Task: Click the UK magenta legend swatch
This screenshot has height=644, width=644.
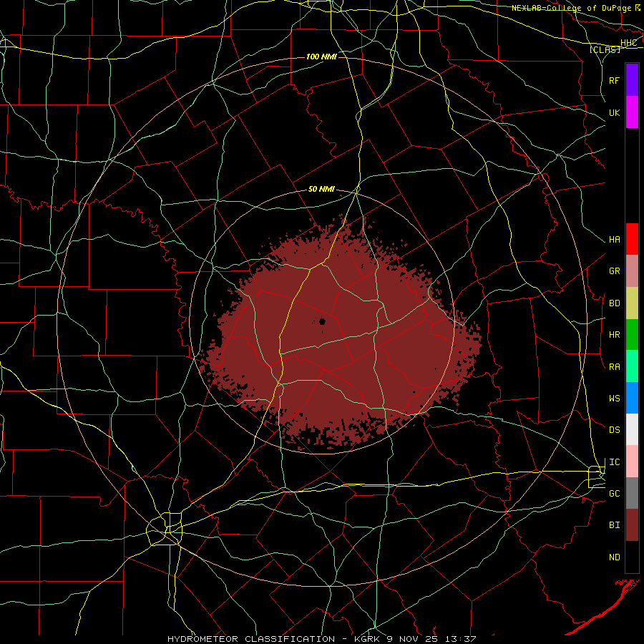Action: [632, 112]
